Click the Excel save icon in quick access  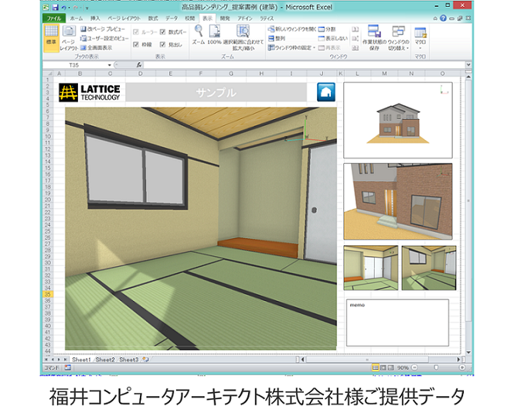click(x=55, y=7)
